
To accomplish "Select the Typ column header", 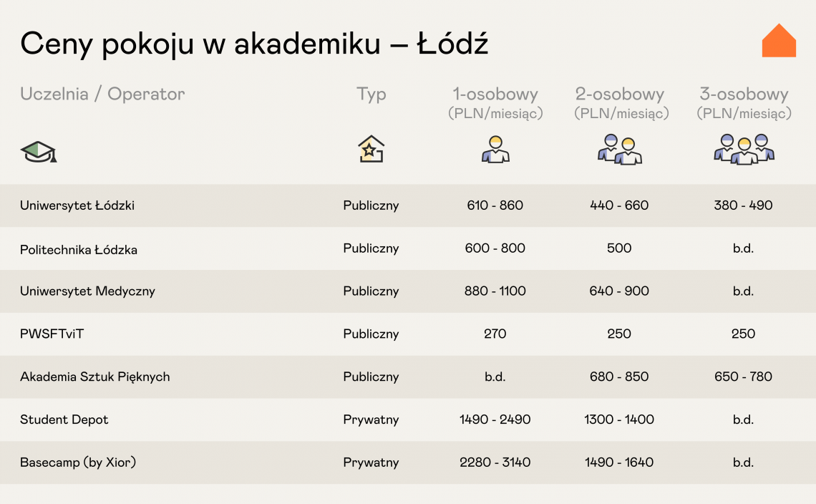I will (371, 94).
